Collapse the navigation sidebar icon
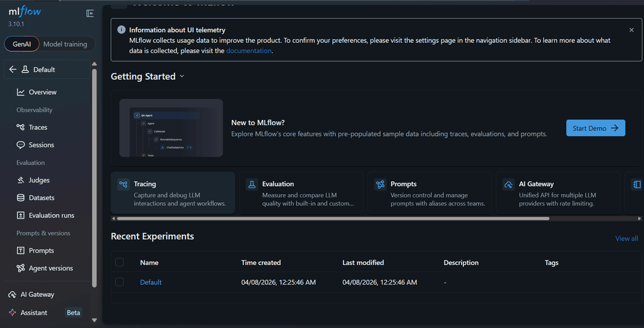 pyautogui.click(x=90, y=13)
